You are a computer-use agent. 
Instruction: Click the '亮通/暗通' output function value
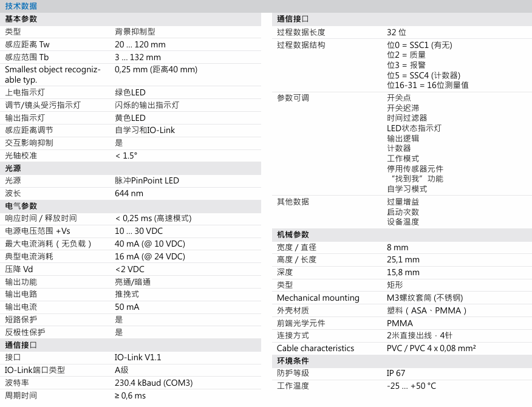[132, 282]
